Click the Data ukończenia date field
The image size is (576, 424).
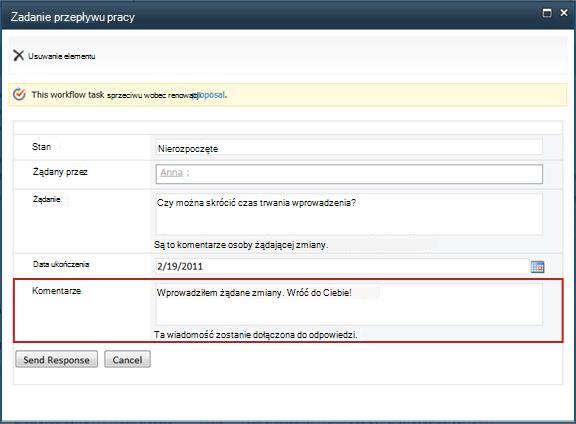click(x=342, y=266)
